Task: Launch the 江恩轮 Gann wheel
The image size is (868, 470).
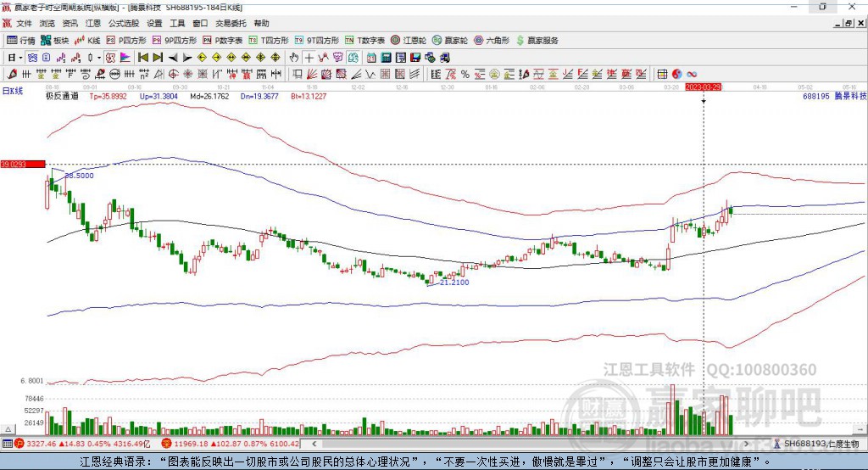Action: tap(409, 41)
